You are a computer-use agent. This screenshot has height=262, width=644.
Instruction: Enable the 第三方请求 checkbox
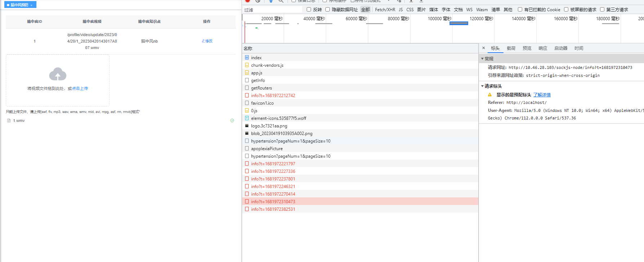click(x=602, y=10)
